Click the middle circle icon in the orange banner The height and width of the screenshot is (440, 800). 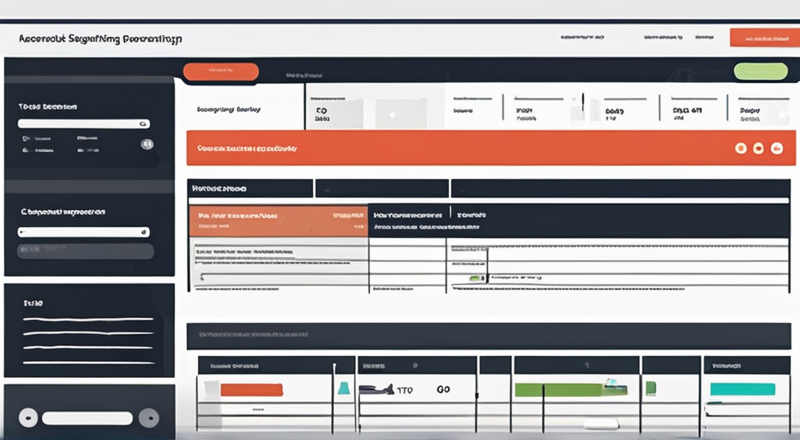coord(759,148)
